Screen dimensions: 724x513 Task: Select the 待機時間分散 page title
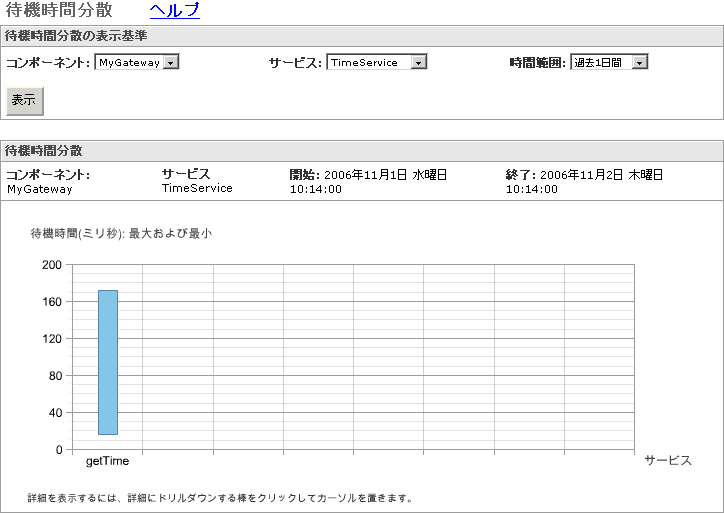pos(59,10)
